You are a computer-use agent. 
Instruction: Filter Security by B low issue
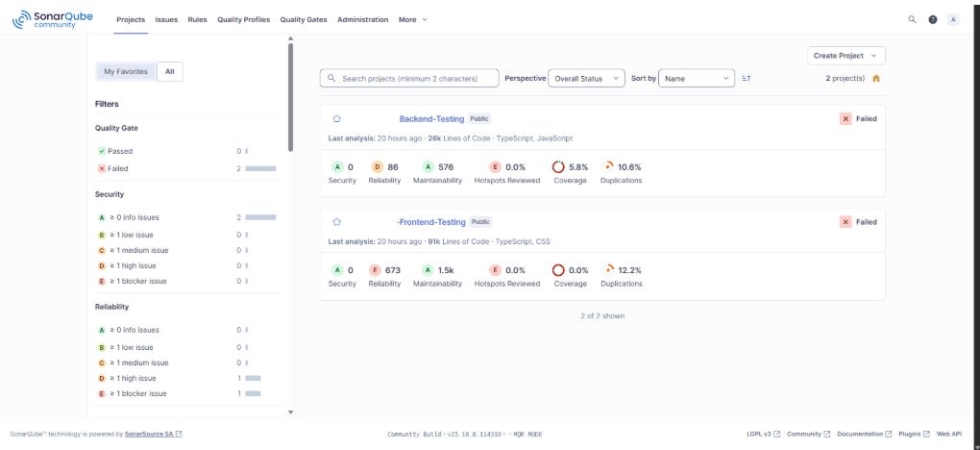(185, 235)
